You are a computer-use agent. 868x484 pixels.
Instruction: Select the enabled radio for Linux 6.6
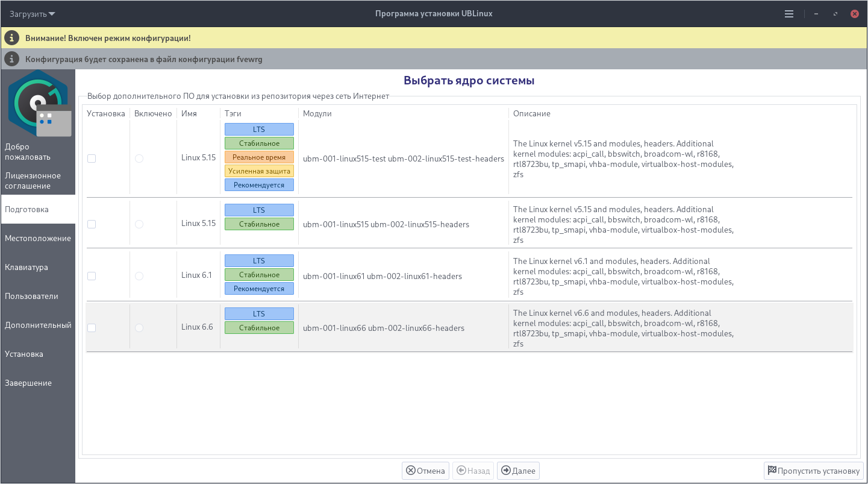coord(139,328)
